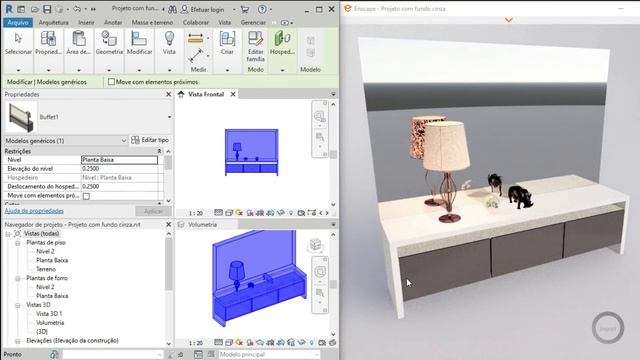
Task: Click the Aplicar button
Action: coord(153,211)
